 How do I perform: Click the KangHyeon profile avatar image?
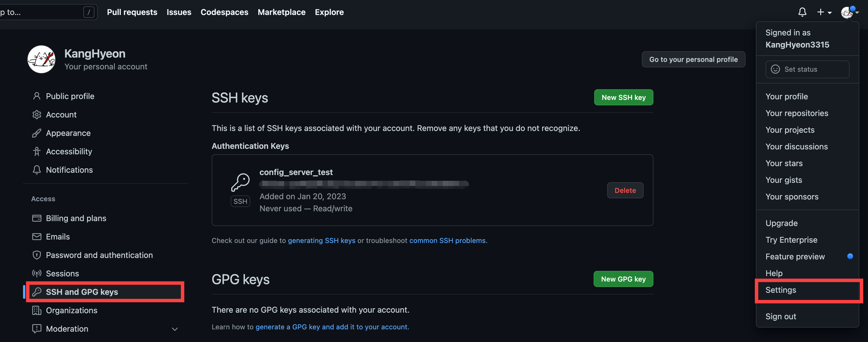41,59
